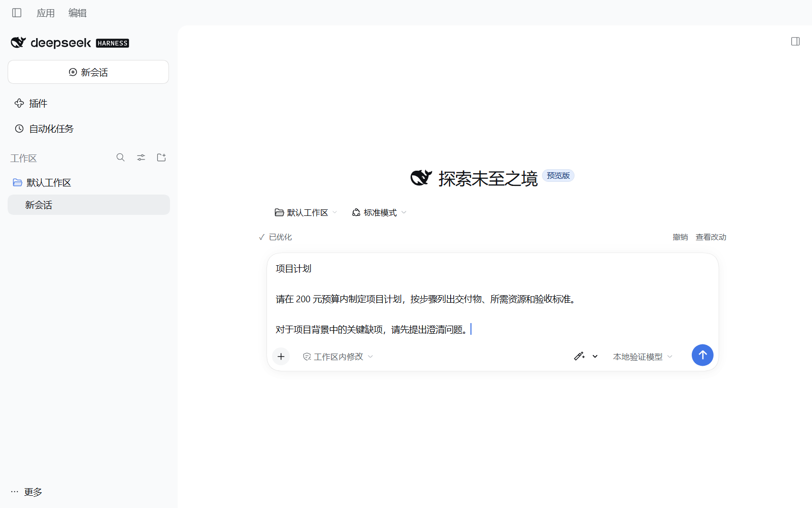Send the prompt with blue arrow button

point(702,355)
